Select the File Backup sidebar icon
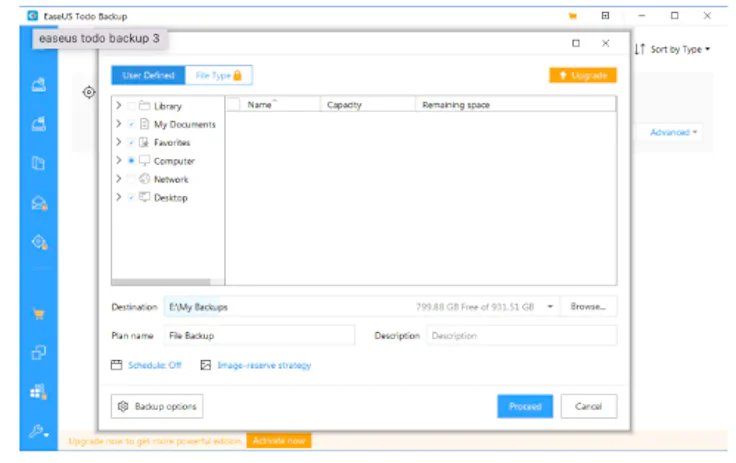Viewport: 736px width, 463px height. tap(38, 163)
